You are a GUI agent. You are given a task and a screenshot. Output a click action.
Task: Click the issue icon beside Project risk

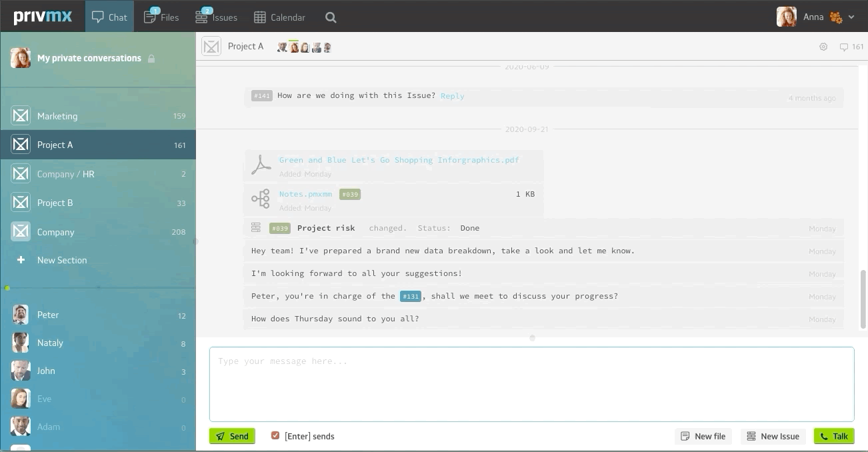point(255,228)
